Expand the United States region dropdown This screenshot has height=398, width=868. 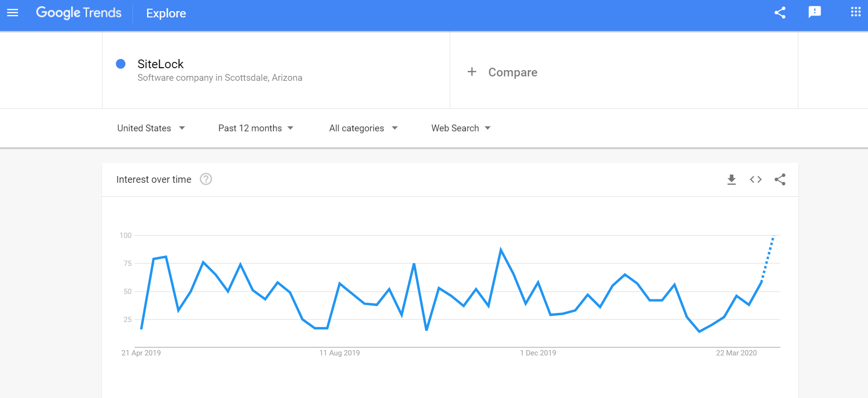pos(151,128)
